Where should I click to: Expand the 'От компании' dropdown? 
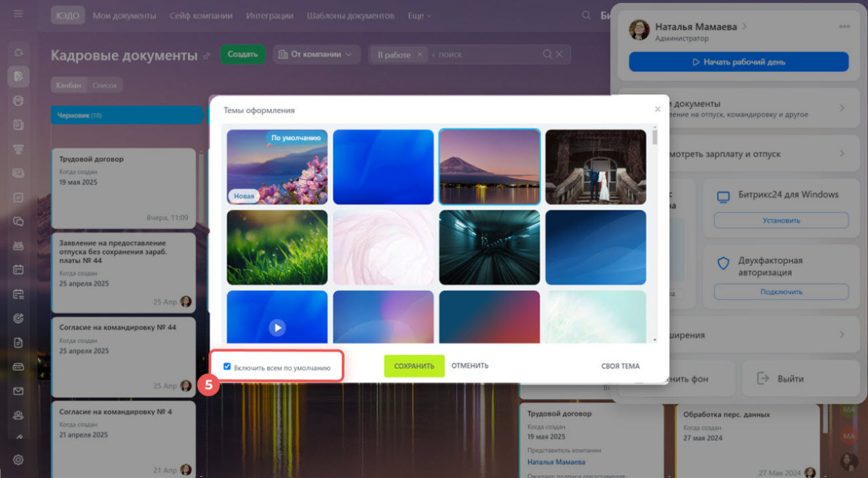click(316, 54)
